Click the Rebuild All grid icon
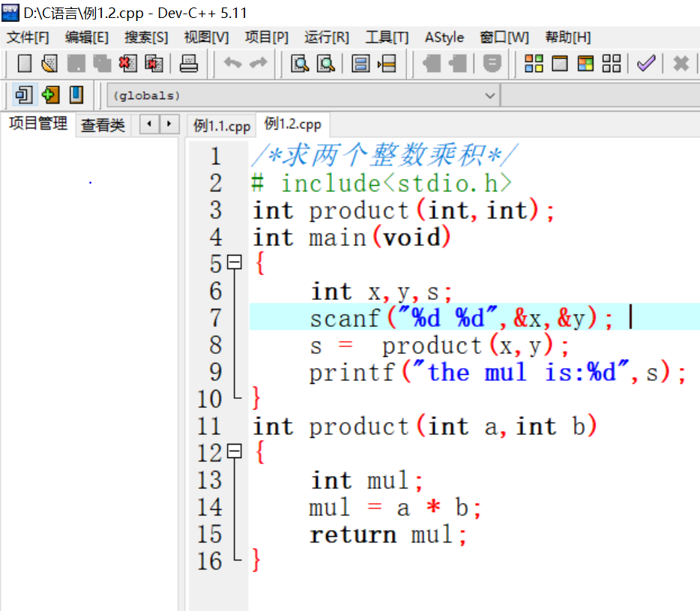 [x=611, y=64]
